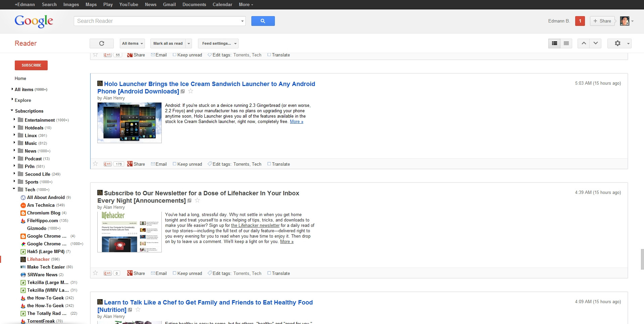Viewport: 644px width, 324px height.
Task: Open Maps from the top bar
Action: point(91,4)
